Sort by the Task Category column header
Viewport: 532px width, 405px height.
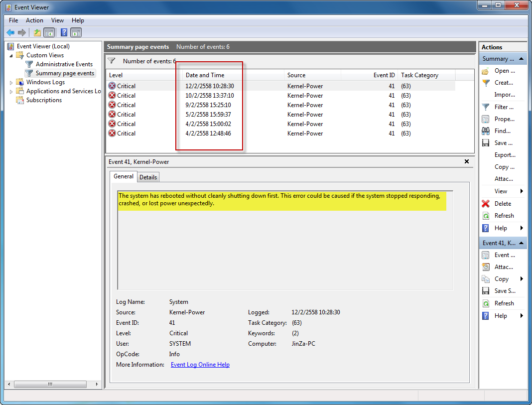[426, 75]
